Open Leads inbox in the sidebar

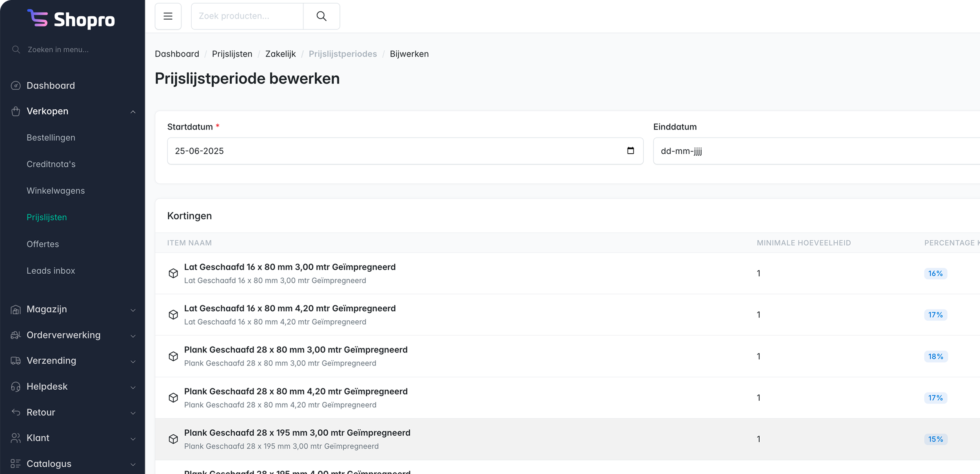[x=51, y=271]
